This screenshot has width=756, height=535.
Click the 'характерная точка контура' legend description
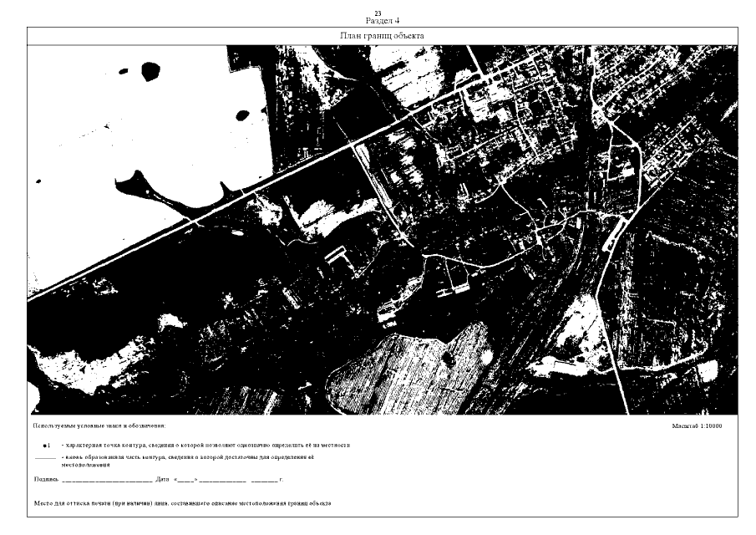205,446
